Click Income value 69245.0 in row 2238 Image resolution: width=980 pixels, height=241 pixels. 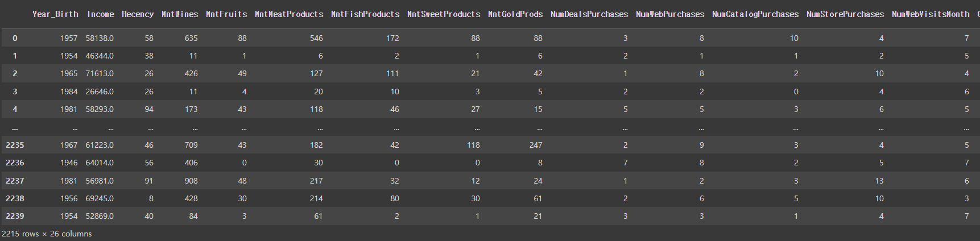pyautogui.click(x=100, y=198)
